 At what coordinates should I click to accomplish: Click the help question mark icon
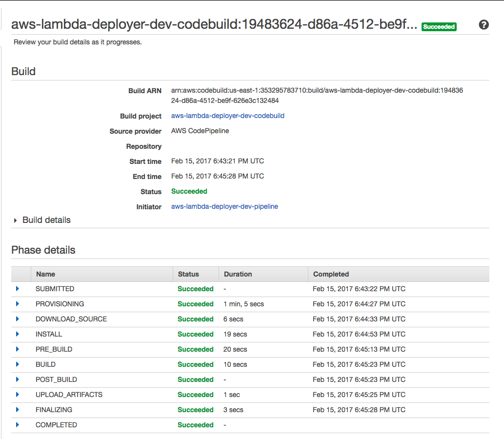(x=484, y=24)
